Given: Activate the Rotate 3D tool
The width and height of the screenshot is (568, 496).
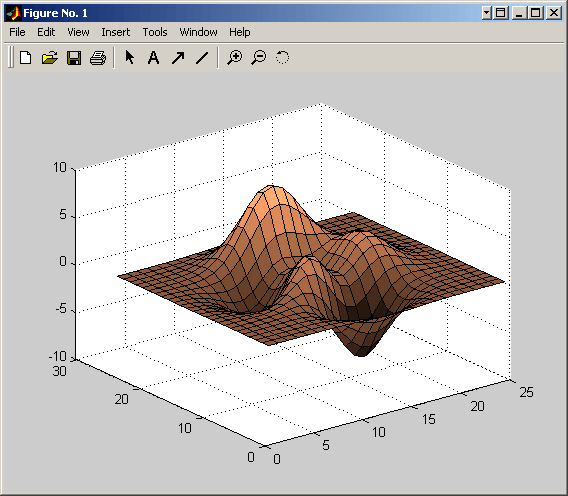Looking at the screenshot, I should (282, 57).
